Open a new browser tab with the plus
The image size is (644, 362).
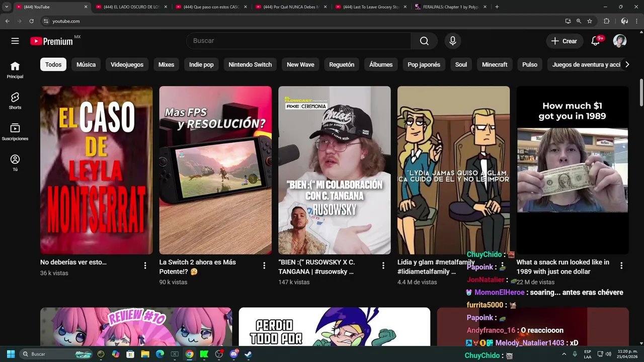497,7
